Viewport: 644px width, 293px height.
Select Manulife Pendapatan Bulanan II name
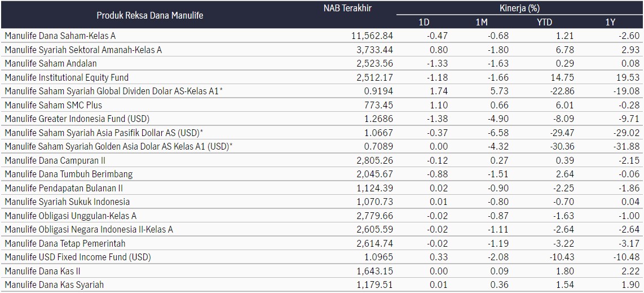(64, 188)
